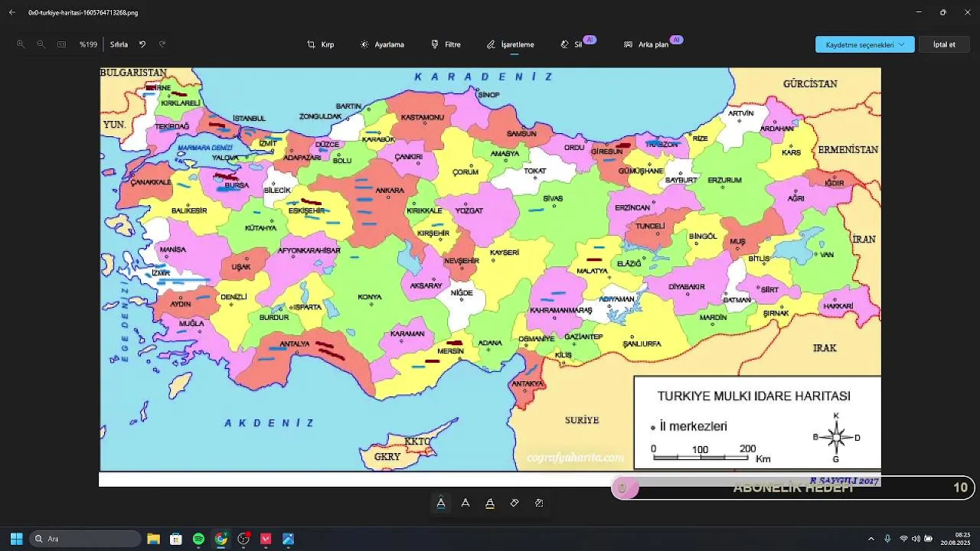Image resolution: width=980 pixels, height=551 pixels.
Task: Expand Kaydetme seçenekleri dropdown
Action: [x=865, y=44]
